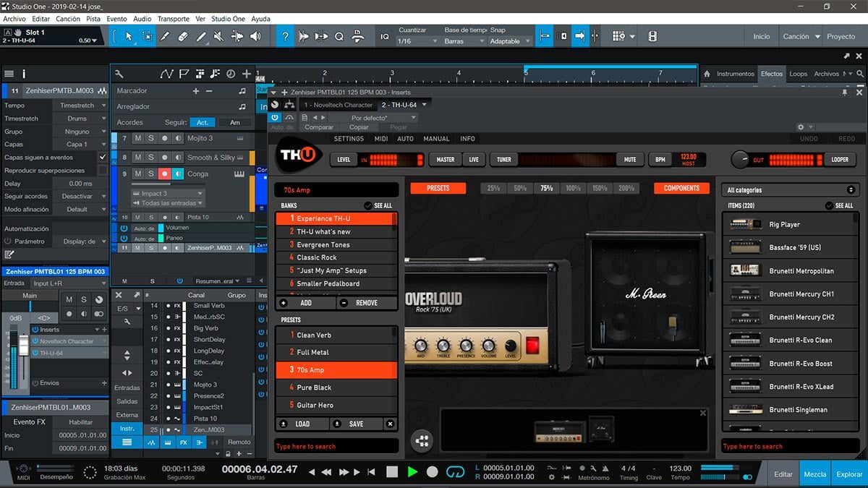868x488 pixels.
Task: Open the Snap Adaptable dropdown
Action: click(x=510, y=41)
